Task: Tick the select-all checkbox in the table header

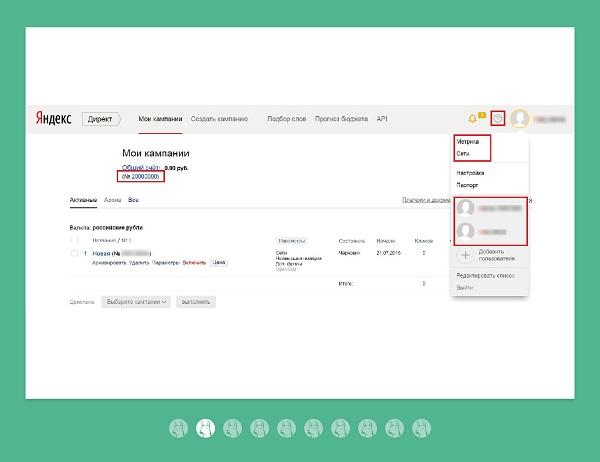Action: click(x=74, y=240)
